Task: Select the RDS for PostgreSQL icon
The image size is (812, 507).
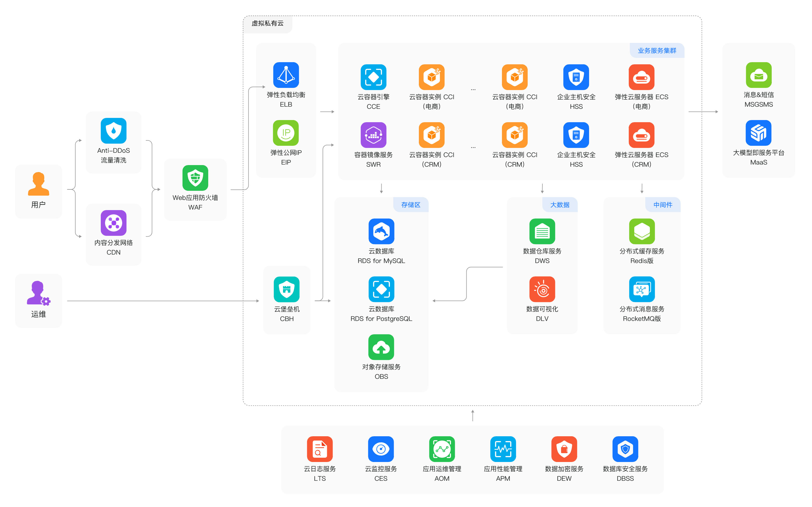Action: (x=381, y=289)
